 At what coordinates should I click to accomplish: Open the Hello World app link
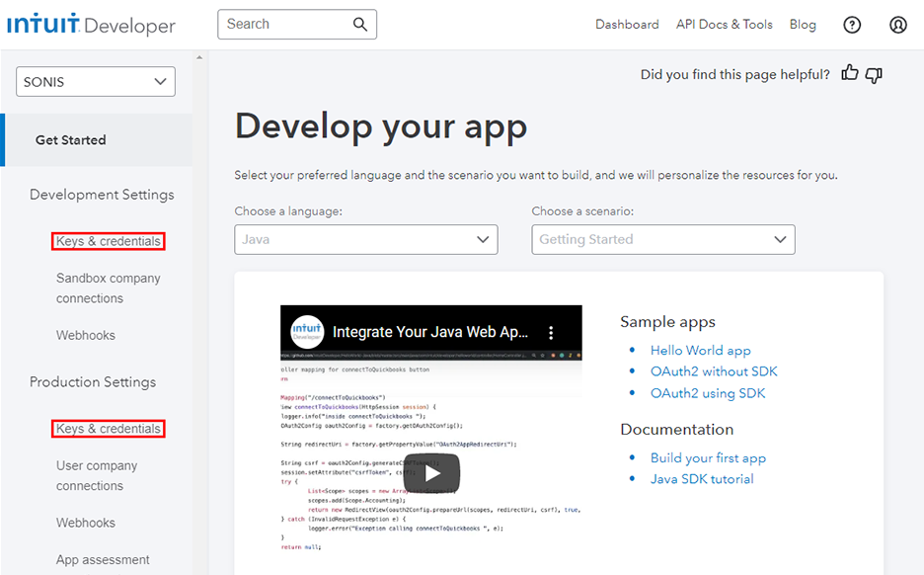coord(700,350)
